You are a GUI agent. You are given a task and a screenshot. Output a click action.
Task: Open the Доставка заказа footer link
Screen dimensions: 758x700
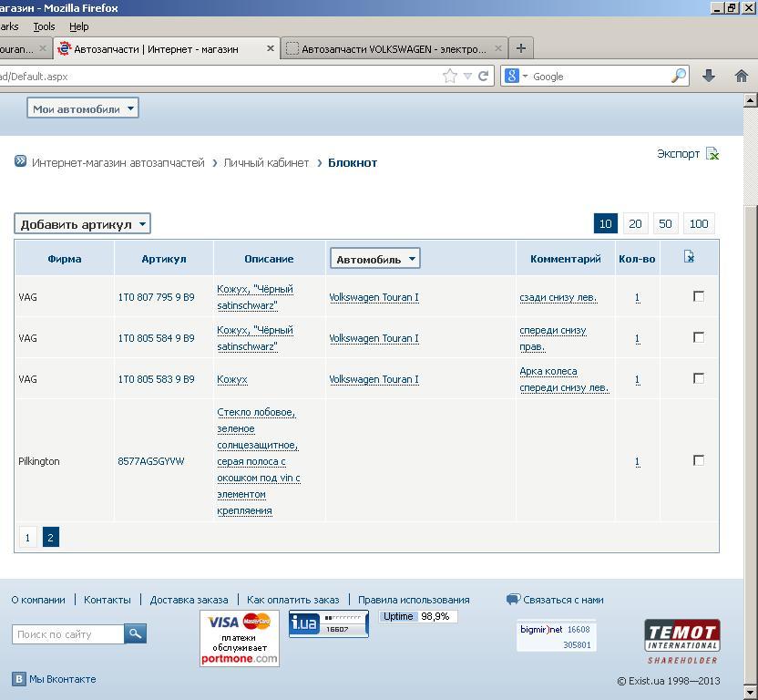[189, 600]
